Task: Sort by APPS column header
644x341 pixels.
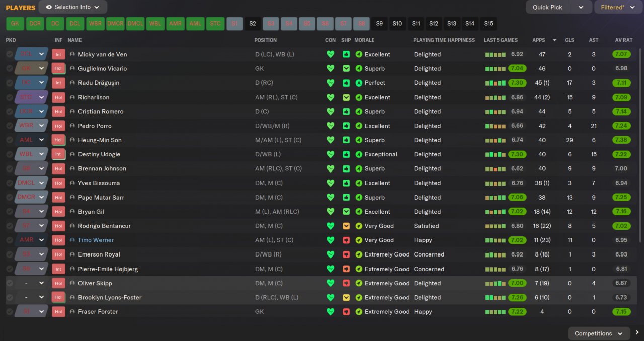Action: coord(538,40)
